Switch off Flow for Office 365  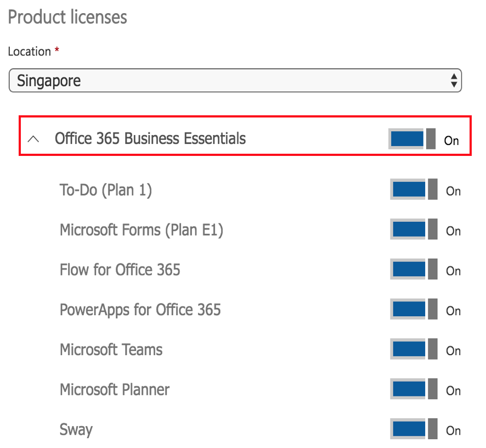point(414,270)
